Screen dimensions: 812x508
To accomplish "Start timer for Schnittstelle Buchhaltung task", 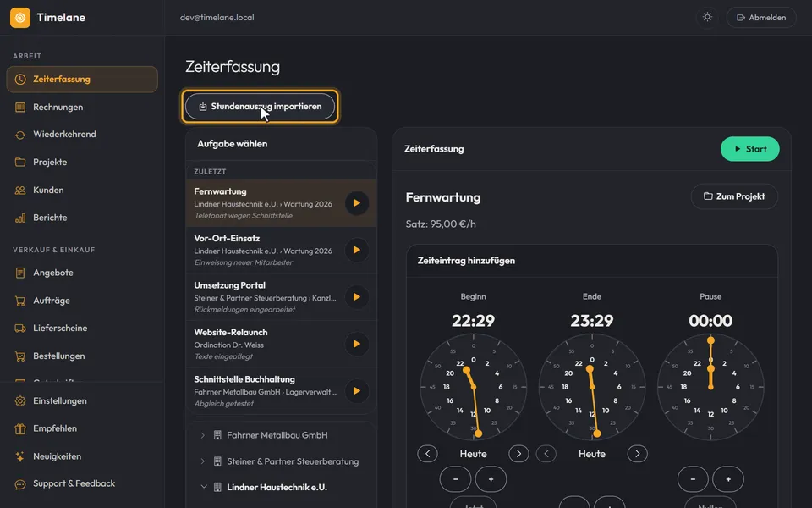I will [x=357, y=391].
